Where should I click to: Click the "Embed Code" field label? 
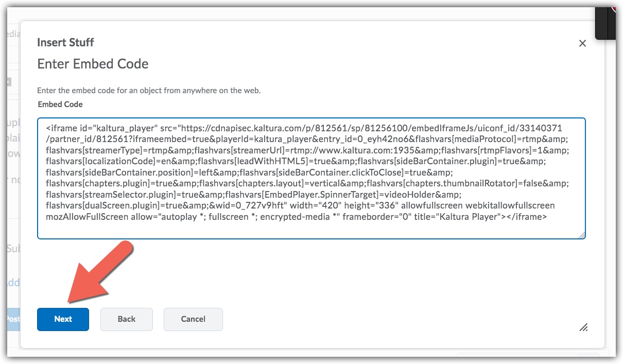pyautogui.click(x=60, y=105)
